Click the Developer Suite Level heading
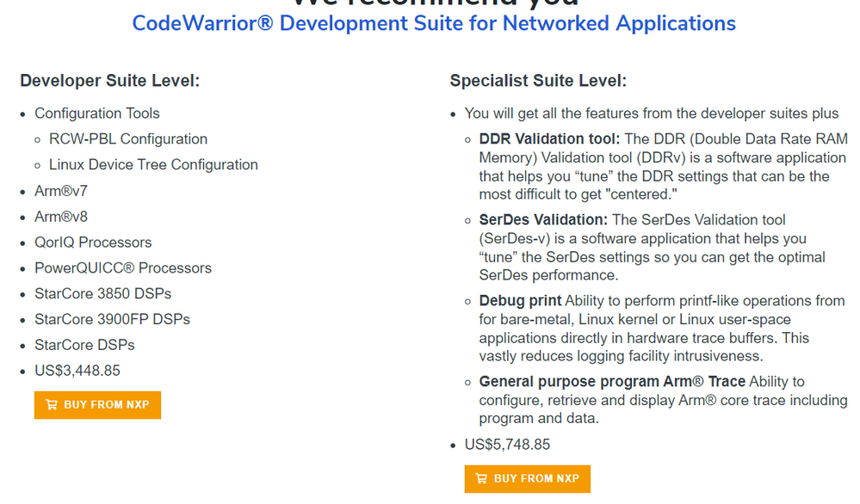The image size is (860, 504). 108,80
